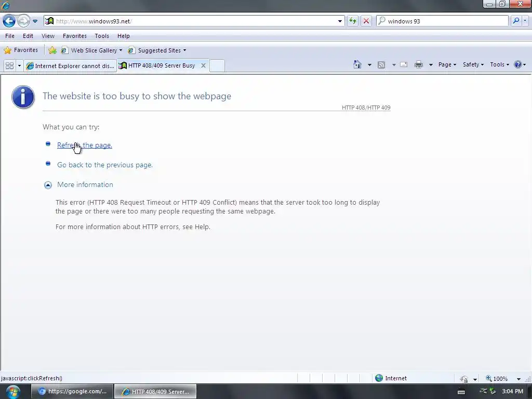Open the Help menu
This screenshot has width=532, height=399.
pyautogui.click(x=124, y=36)
